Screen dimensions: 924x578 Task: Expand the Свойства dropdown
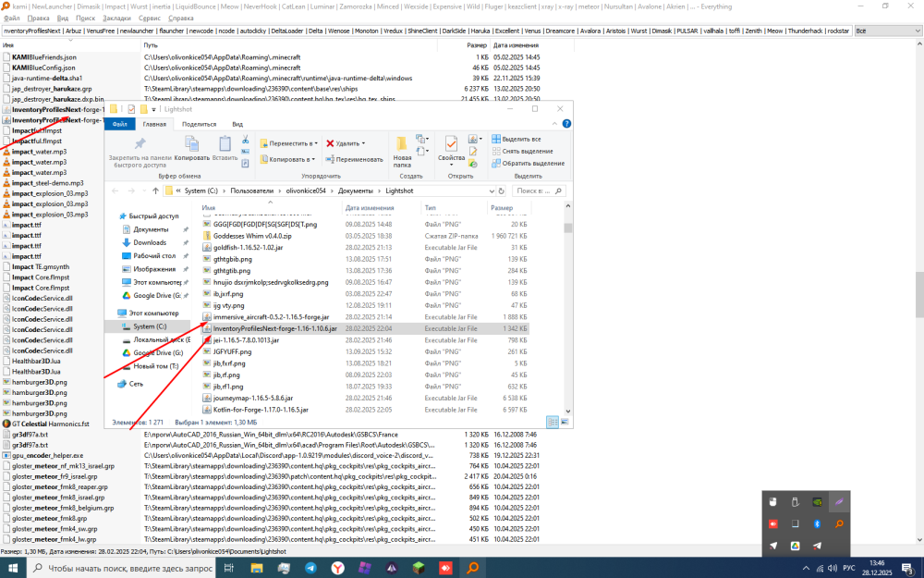[451, 165]
